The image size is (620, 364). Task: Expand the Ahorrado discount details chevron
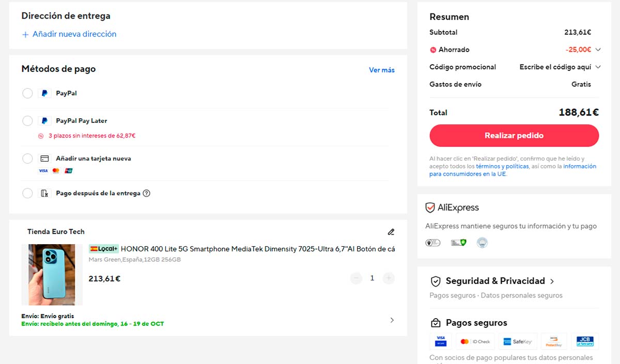(x=598, y=50)
